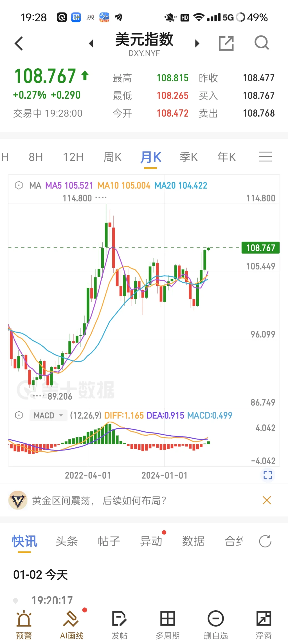Tap the share/export icon
Viewport: 288px width, 644px height.
(x=226, y=43)
